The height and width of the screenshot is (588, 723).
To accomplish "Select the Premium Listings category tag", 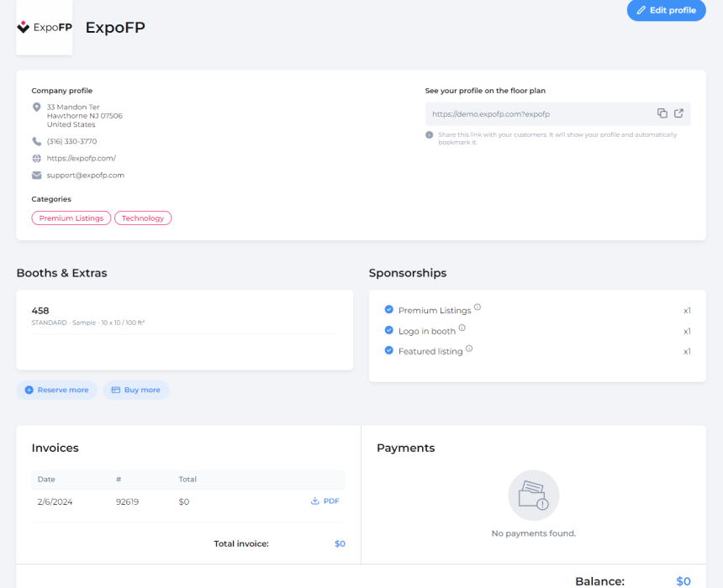I will pos(71,218).
